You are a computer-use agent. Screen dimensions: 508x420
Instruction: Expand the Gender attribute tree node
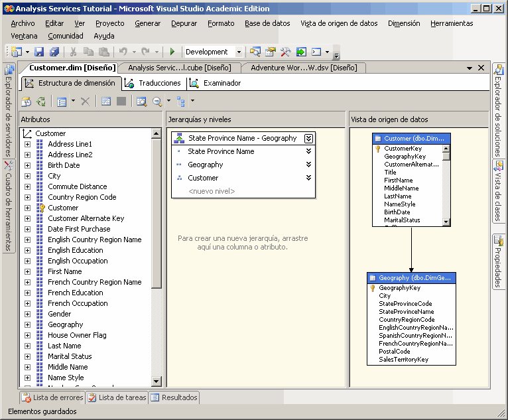[x=28, y=314]
